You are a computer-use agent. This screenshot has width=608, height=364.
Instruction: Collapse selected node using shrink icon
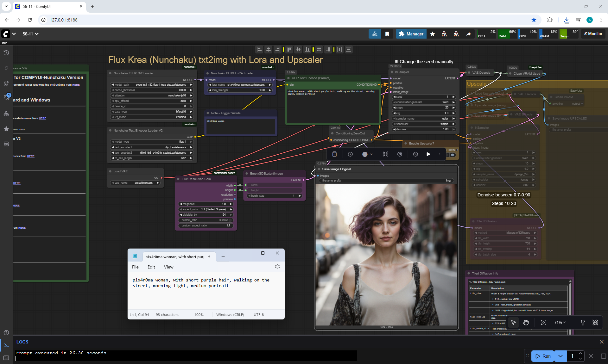(385, 154)
